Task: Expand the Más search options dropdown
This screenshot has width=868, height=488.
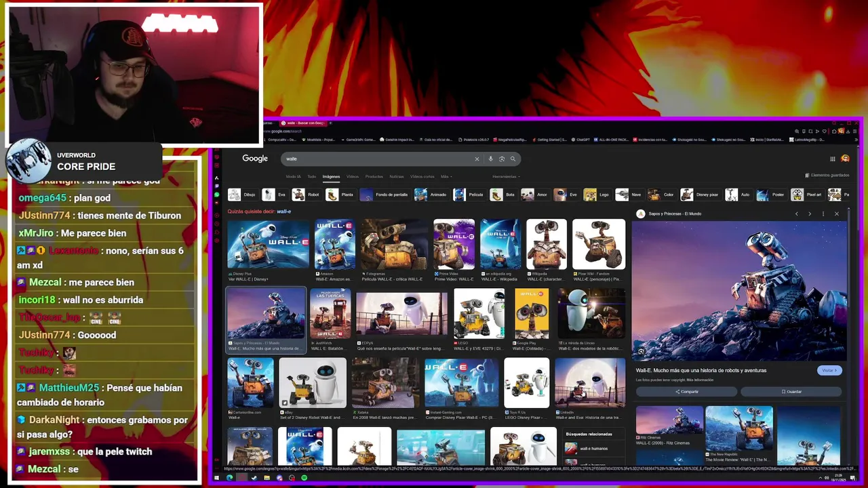Action: click(445, 176)
